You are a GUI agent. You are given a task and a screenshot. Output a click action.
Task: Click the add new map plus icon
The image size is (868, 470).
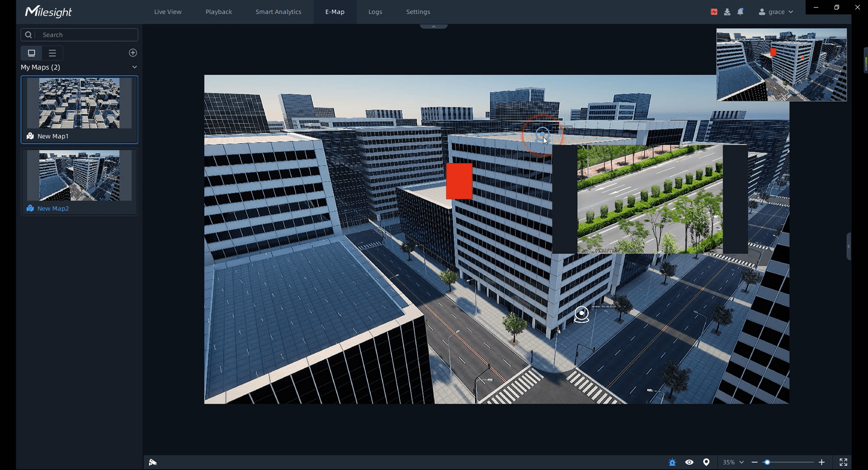[133, 53]
